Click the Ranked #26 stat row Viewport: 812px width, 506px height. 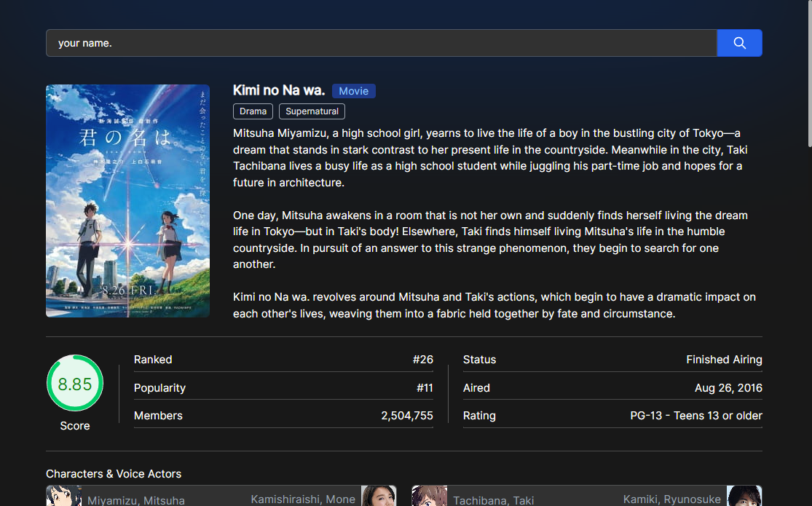[x=283, y=360]
